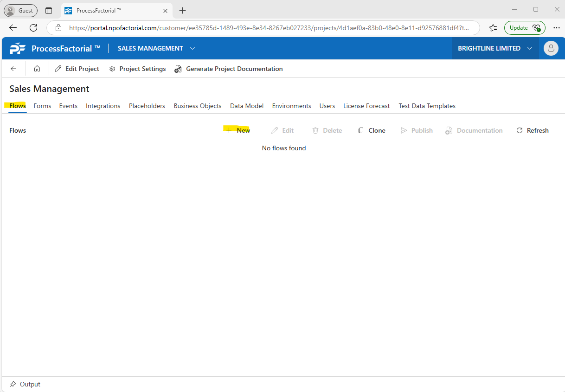Click the browser address bar
Viewport: 565px width, 392px height.
coord(269,28)
